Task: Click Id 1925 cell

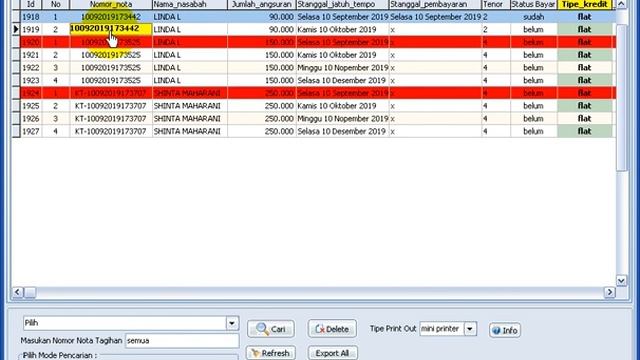Action: point(31,106)
